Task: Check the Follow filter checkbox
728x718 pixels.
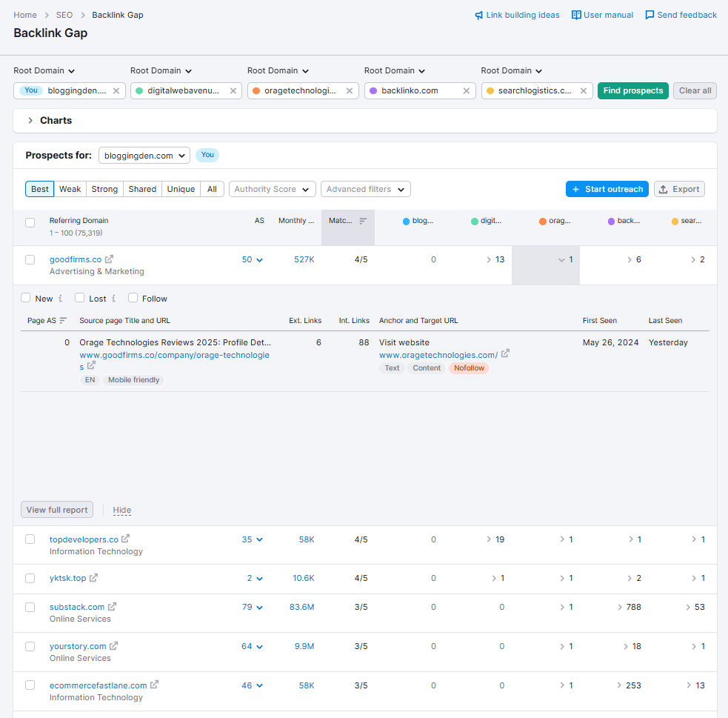Action: [x=131, y=298]
